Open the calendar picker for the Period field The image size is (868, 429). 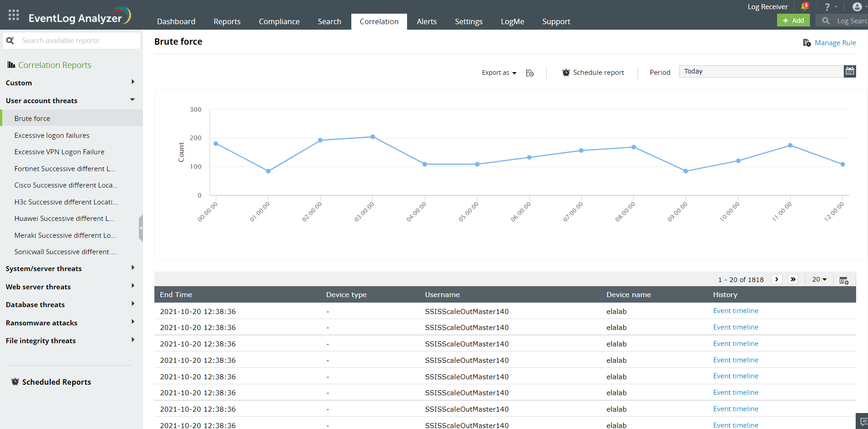(850, 71)
